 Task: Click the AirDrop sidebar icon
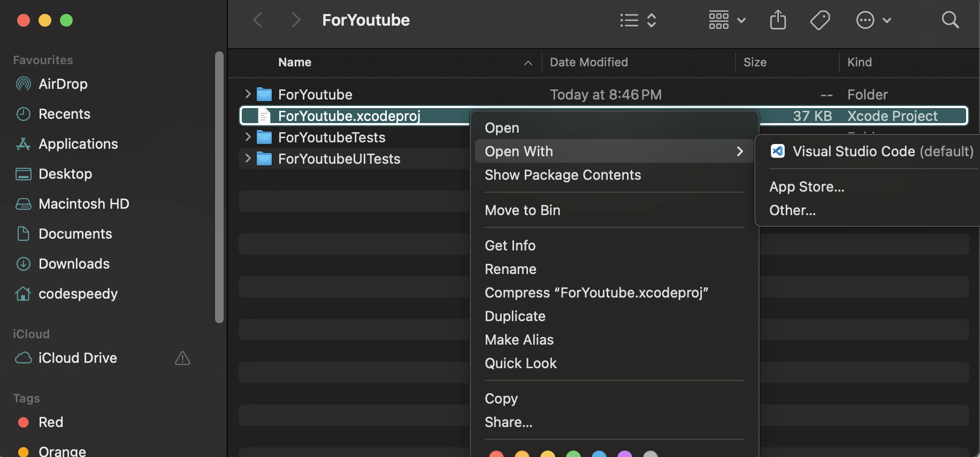pos(24,84)
